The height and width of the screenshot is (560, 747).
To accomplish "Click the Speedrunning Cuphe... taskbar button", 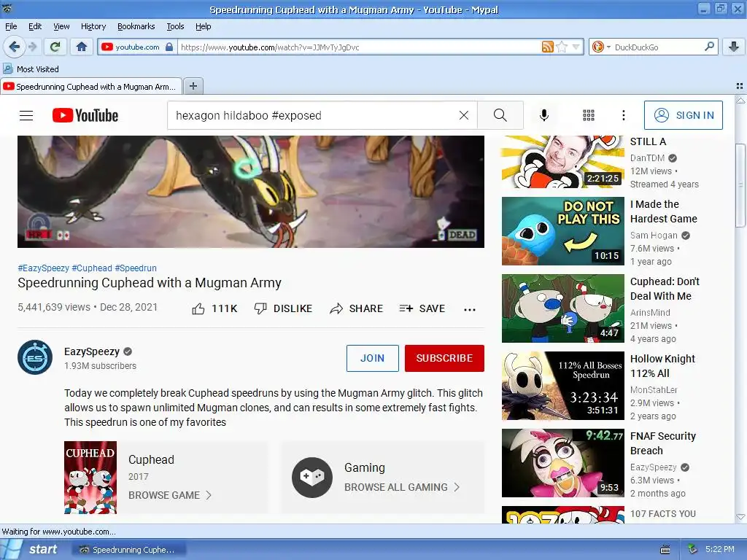I will pos(128,550).
